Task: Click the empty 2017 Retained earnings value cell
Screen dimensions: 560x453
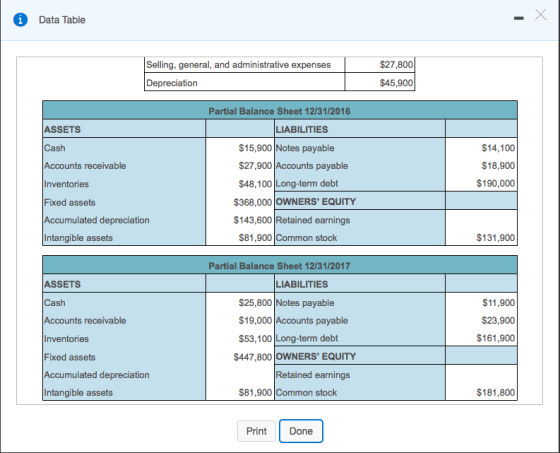Action: 481,374
